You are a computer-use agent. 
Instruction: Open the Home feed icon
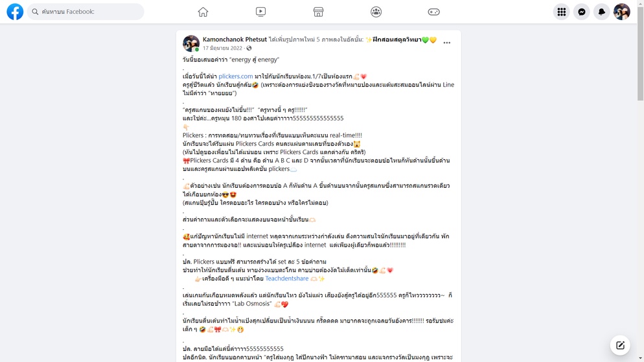click(x=203, y=12)
